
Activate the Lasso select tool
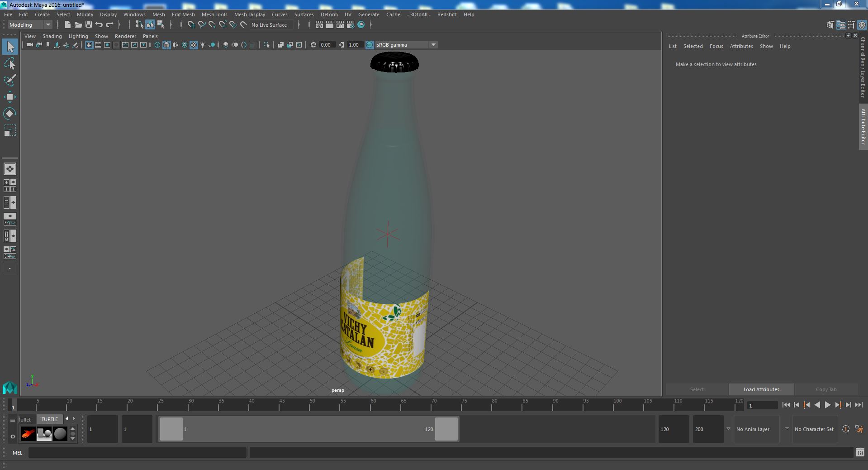click(10, 64)
